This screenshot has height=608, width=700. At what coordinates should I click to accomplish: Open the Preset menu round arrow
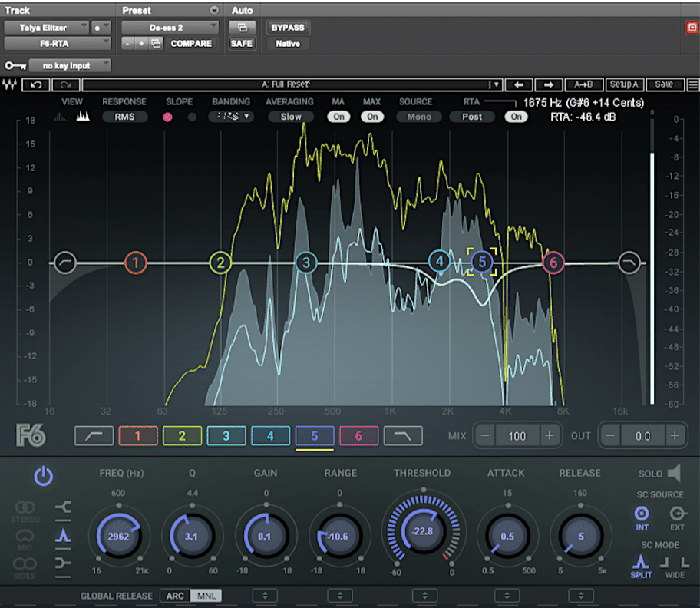coord(214,10)
